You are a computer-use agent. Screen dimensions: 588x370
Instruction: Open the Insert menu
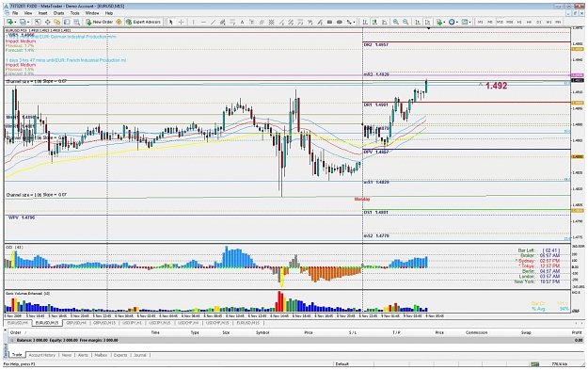click(42, 13)
